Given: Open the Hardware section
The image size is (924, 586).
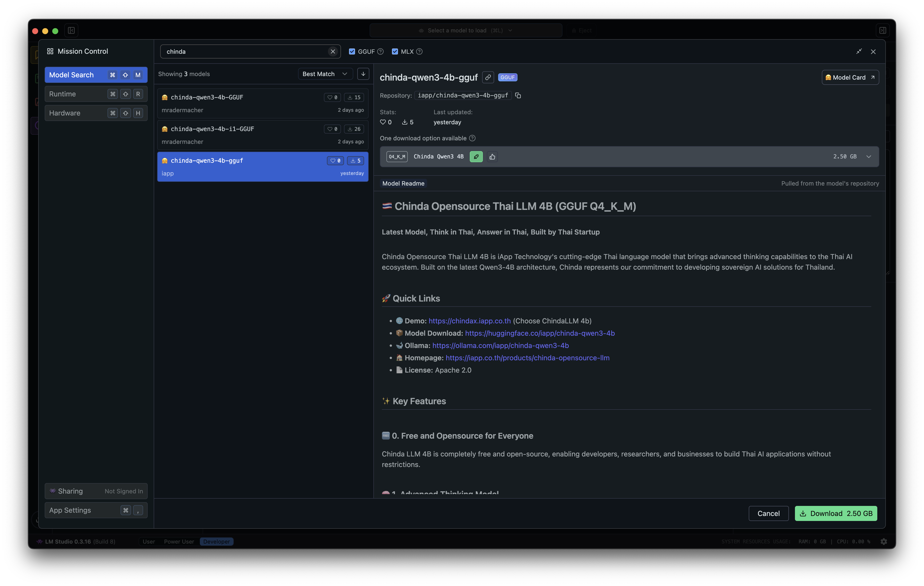Looking at the screenshot, I should point(96,113).
